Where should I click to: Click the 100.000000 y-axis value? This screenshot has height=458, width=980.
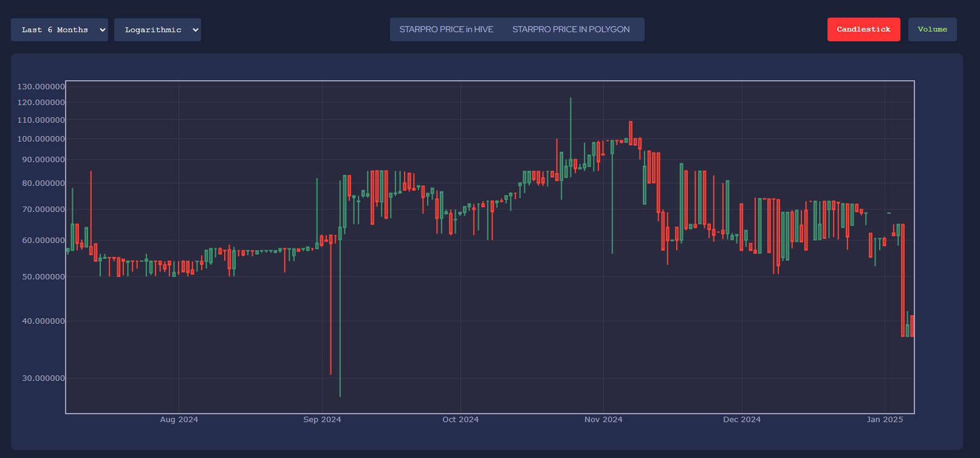41,139
